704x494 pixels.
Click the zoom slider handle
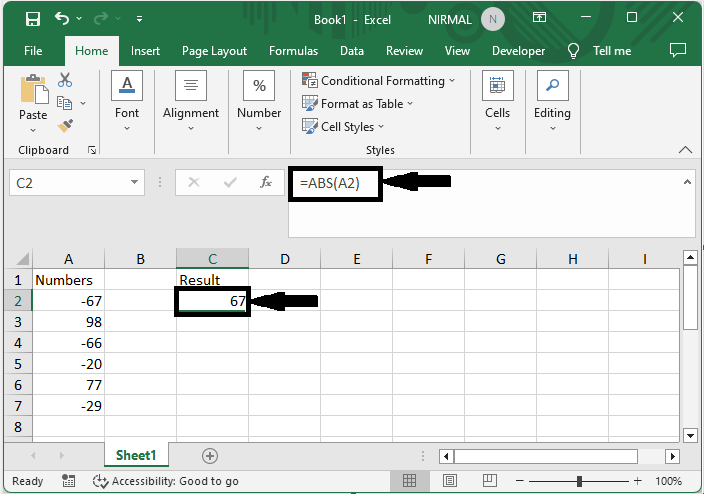pyautogui.click(x=579, y=481)
